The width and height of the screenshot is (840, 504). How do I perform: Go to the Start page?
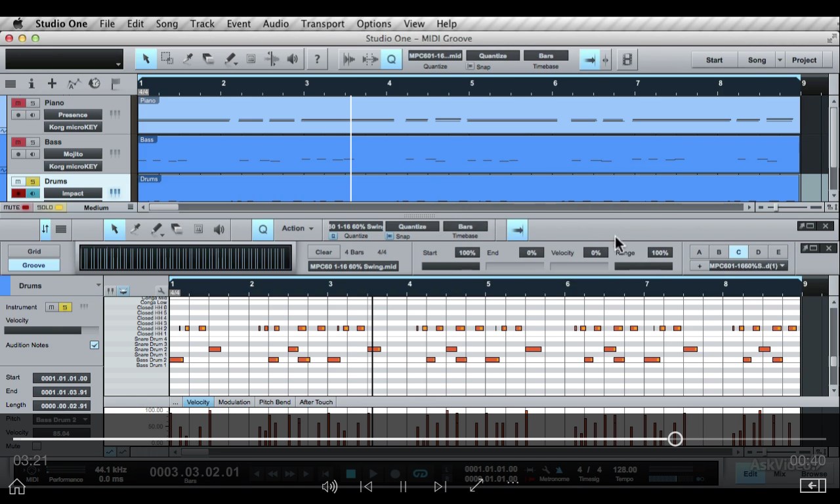click(714, 60)
